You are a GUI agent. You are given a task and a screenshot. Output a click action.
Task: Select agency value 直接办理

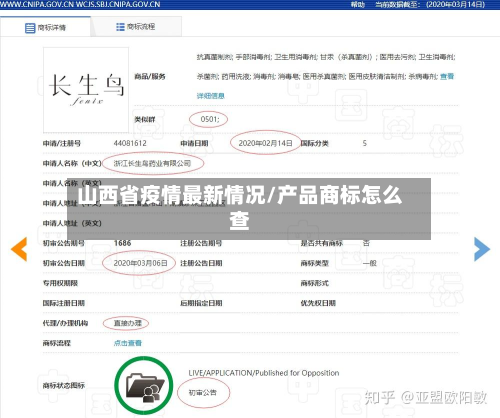[128, 323]
